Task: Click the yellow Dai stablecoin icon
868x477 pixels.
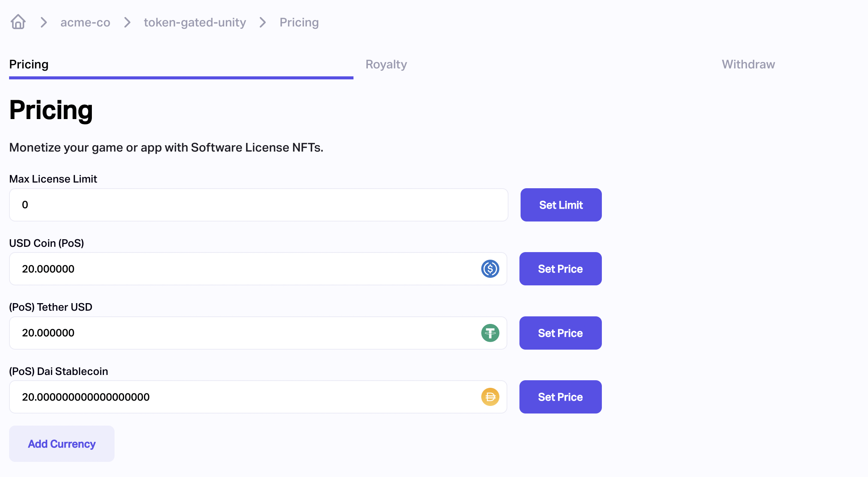Action: tap(490, 397)
